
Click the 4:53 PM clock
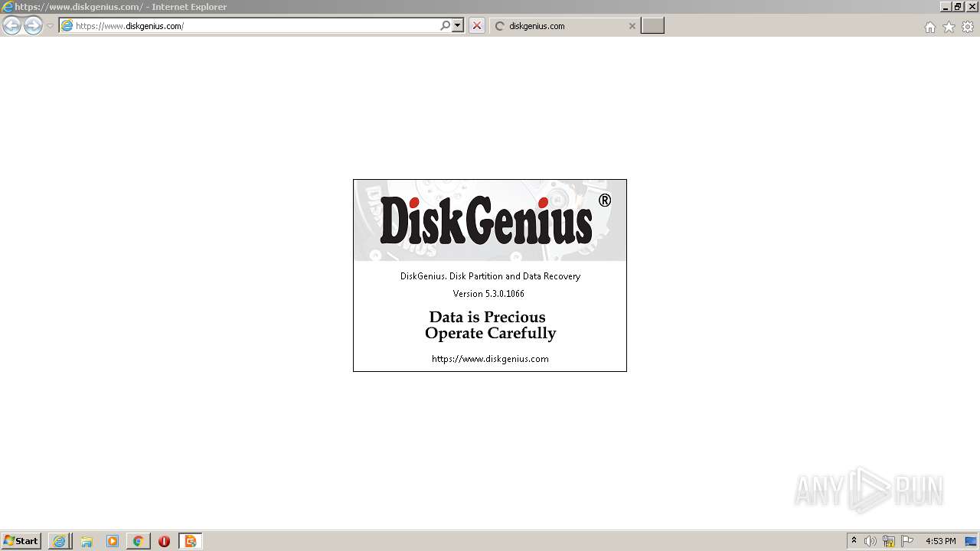point(940,541)
